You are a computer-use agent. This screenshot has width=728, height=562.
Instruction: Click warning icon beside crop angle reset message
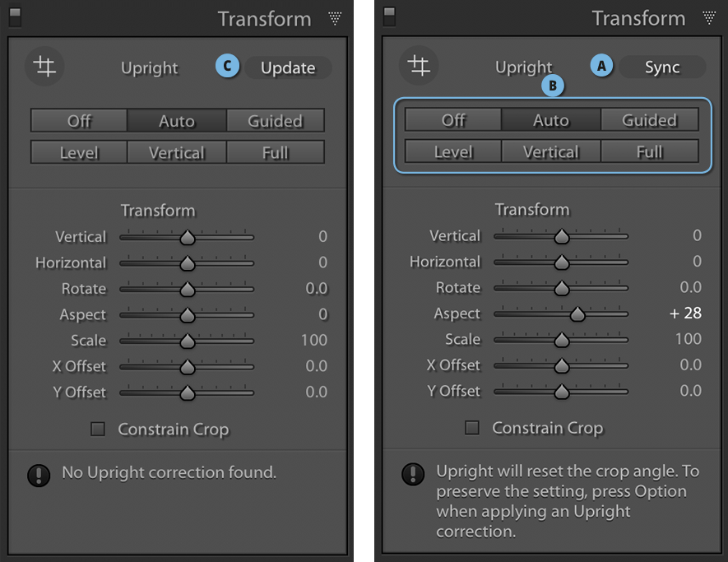(412, 473)
